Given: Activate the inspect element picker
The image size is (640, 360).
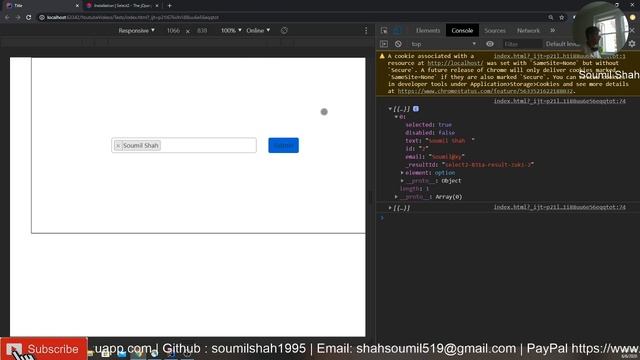Looking at the screenshot, I should point(384,31).
